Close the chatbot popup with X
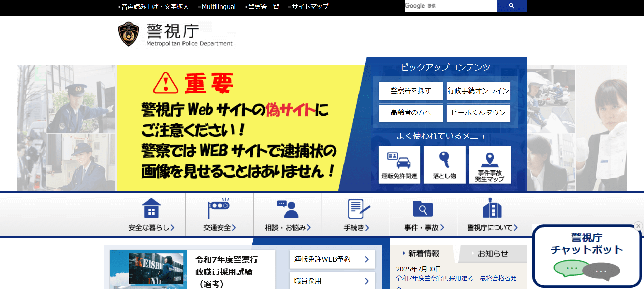The width and height of the screenshot is (644, 289). (638, 226)
